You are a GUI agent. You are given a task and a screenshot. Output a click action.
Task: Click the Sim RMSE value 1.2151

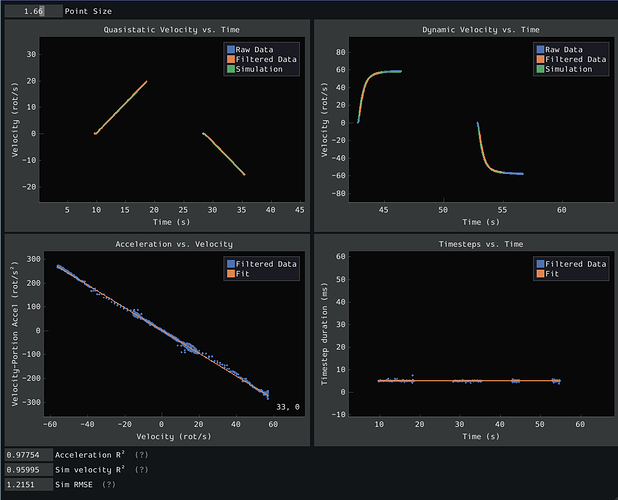click(x=29, y=485)
